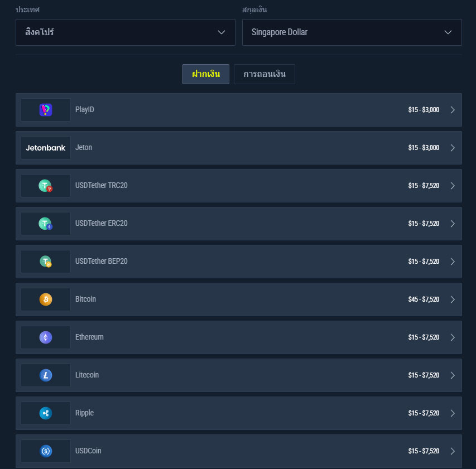Click the USDCoin icon
The width and height of the screenshot is (476, 469).
(45, 451)
